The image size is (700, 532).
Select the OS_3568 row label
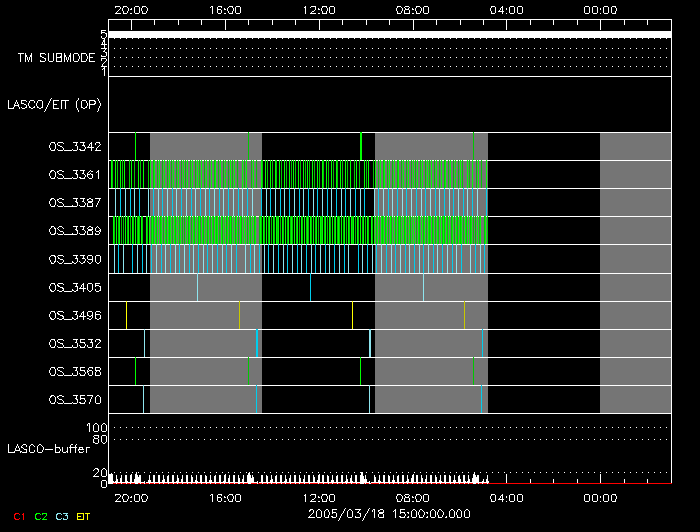coord(75,372)
